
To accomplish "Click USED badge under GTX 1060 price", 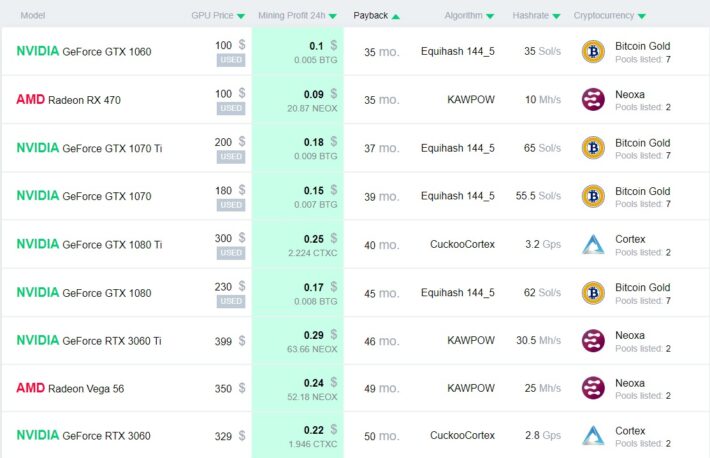I will coord(231,60).
